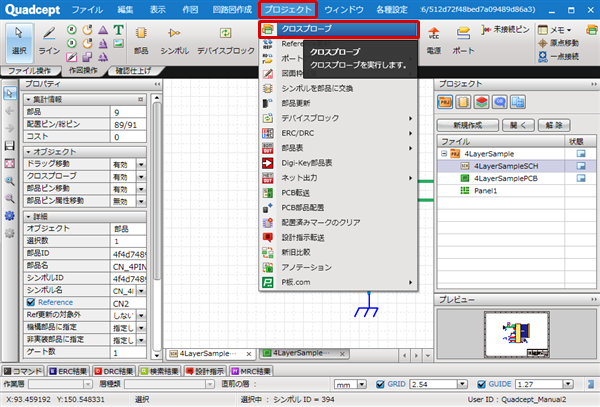Viewport: 600px width, 407px height.
Task: Switch to ファイル操作 ribbon tab
Action: [29, 71]
